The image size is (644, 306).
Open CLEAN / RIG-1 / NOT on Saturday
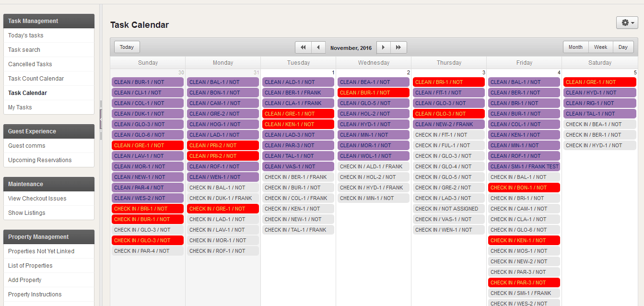(x=600, y=103)
